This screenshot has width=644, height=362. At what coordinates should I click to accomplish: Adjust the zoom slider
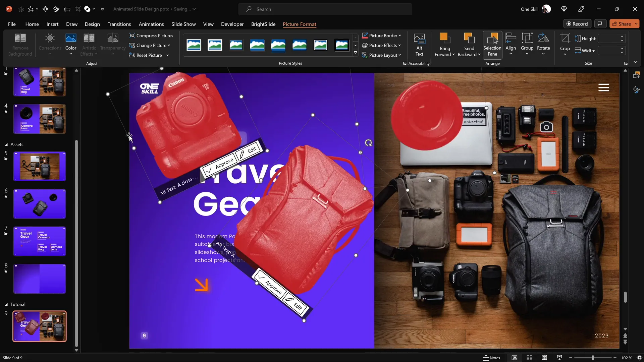pos(592,357)
